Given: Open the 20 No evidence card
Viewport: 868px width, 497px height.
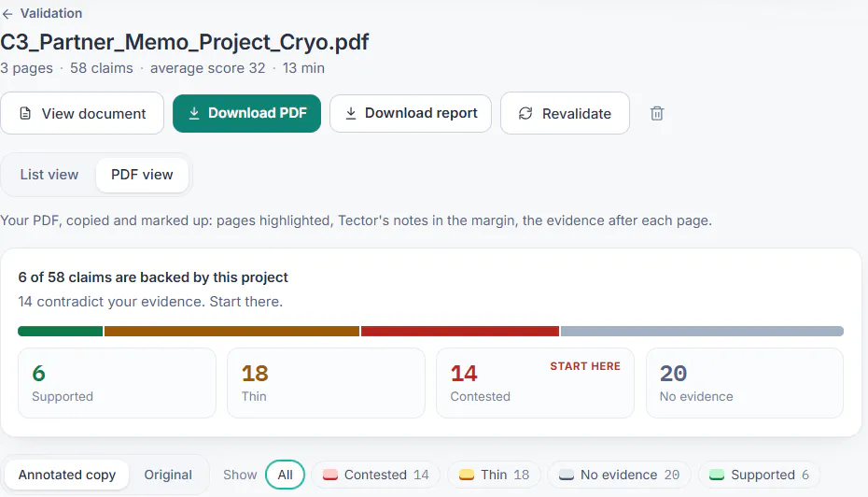Looking at the screenshot, I should click(x=745, y=383).
